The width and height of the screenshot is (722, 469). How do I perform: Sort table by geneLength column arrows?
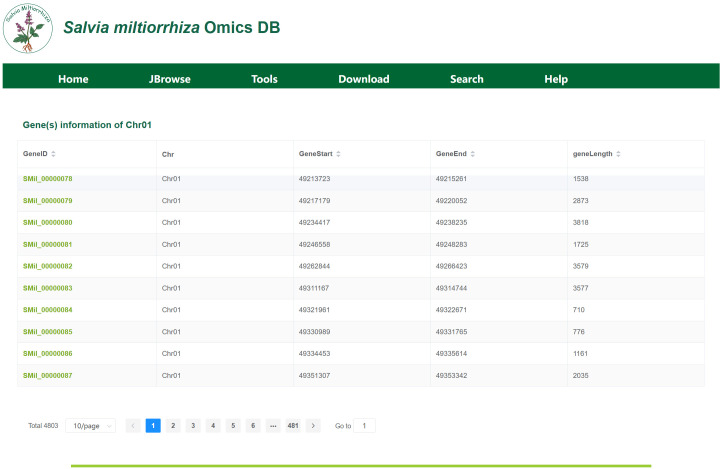[618, 154]
